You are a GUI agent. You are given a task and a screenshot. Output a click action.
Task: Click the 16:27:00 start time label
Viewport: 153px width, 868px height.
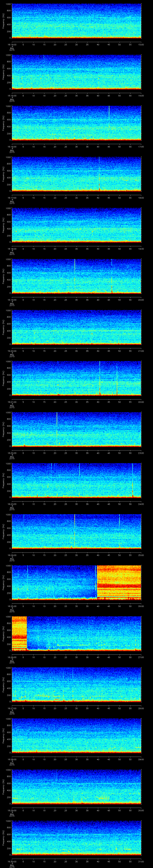[12, 708]
